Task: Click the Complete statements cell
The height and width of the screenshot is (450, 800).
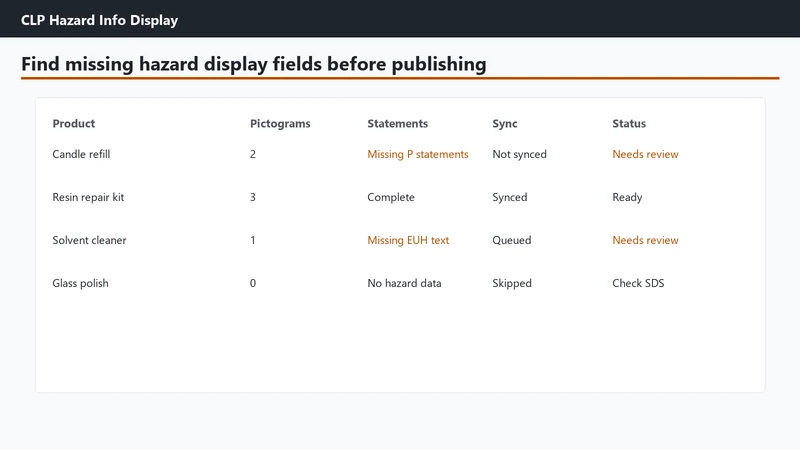Action: (x=391, y=197)
